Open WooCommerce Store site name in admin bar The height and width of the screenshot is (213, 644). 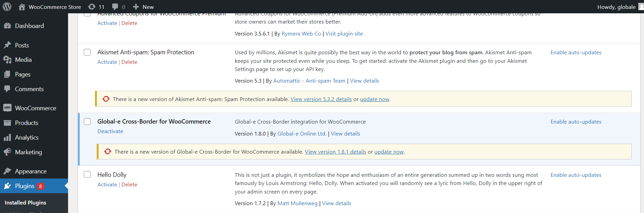(55, 7)
